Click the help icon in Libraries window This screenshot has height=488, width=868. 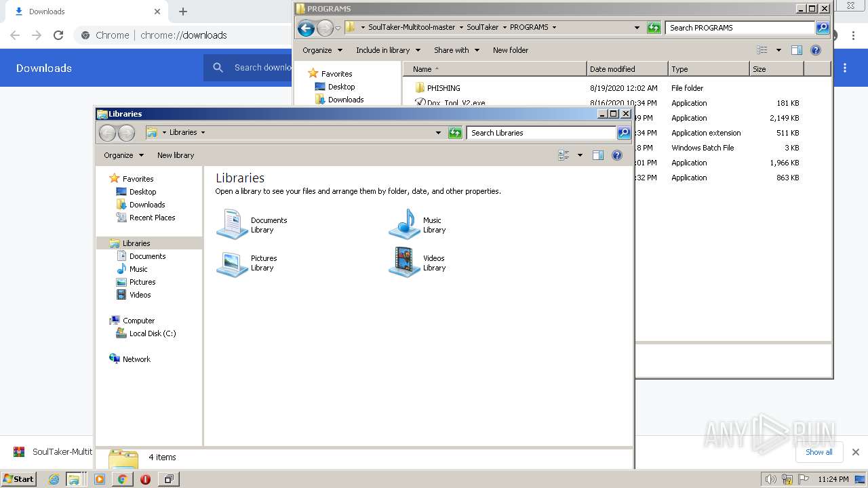pyautogui.click(x=616, y=155)
